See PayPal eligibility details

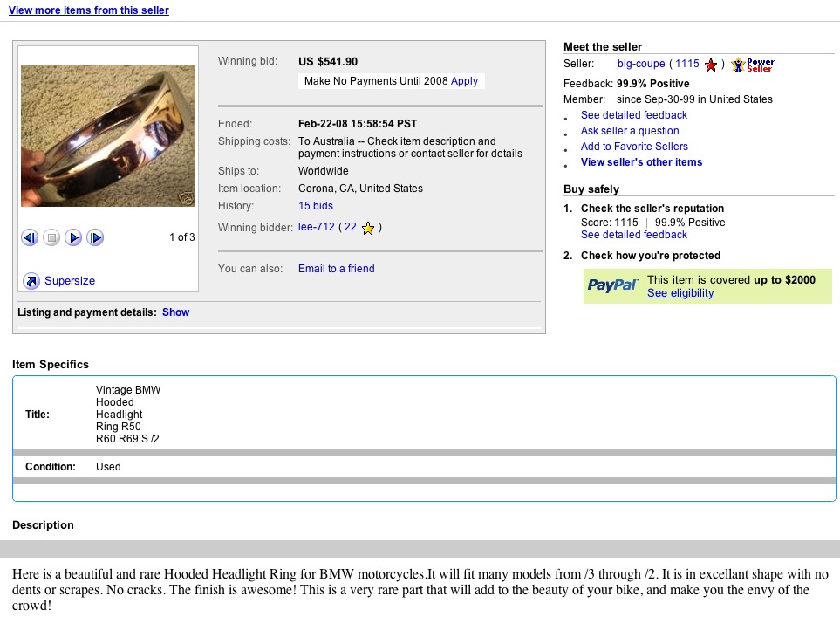680,293
